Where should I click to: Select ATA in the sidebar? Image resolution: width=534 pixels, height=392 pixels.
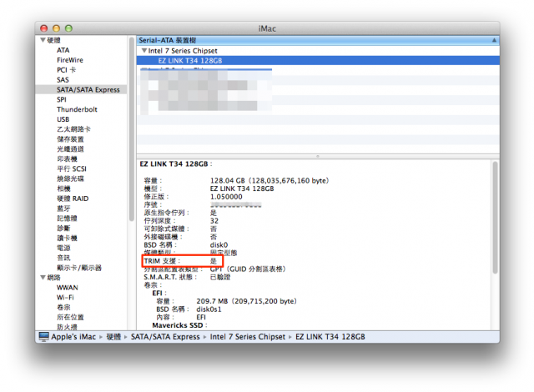(x=63, y=50)
